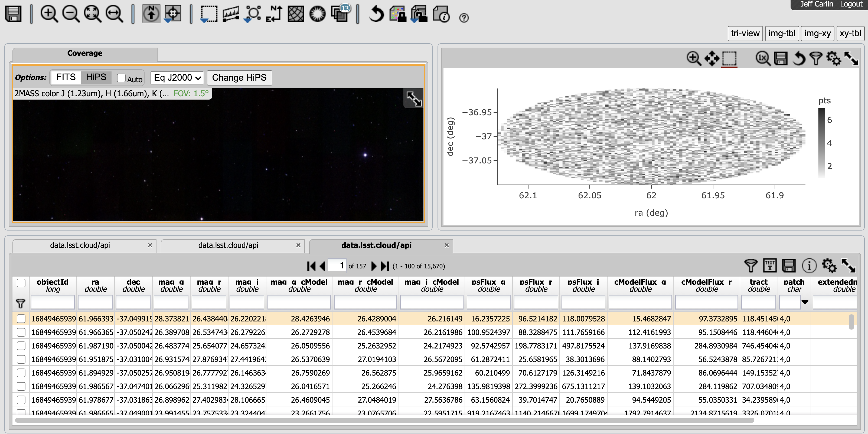This screenshot has width=868, height=434.
Task: Zoom the chart with plus magnifier
Action: [x=694, y=58]
